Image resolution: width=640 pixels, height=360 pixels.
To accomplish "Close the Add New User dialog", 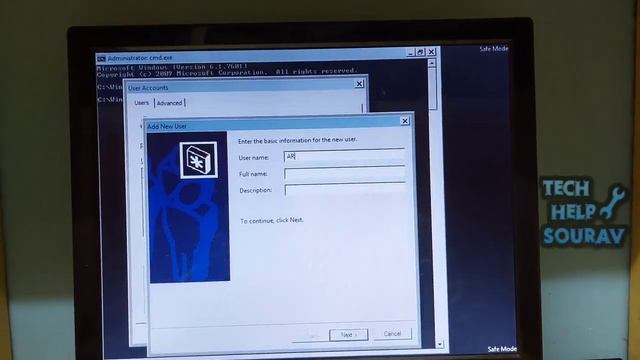I will pyautogui.click(x=405, y=121).
